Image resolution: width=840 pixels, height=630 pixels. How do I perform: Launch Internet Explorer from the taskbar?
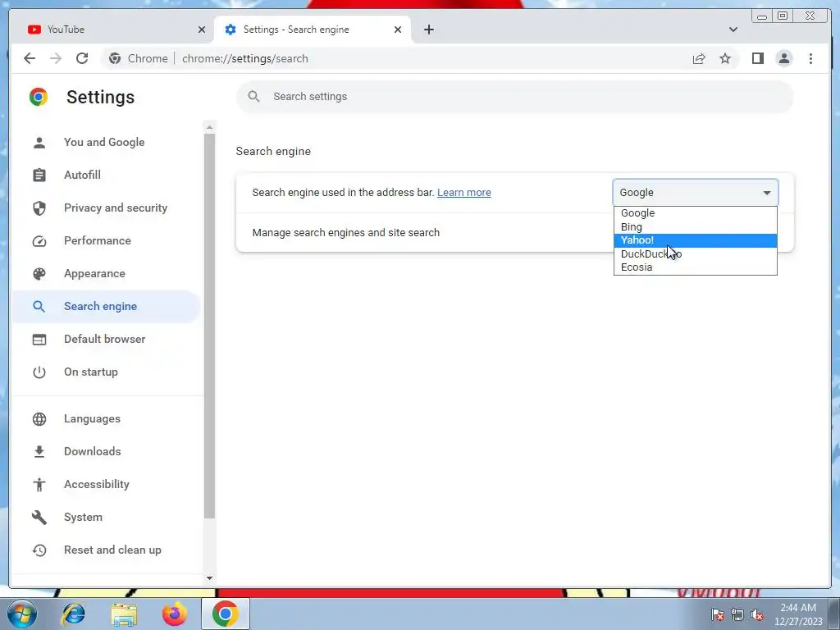coord(73,614)
